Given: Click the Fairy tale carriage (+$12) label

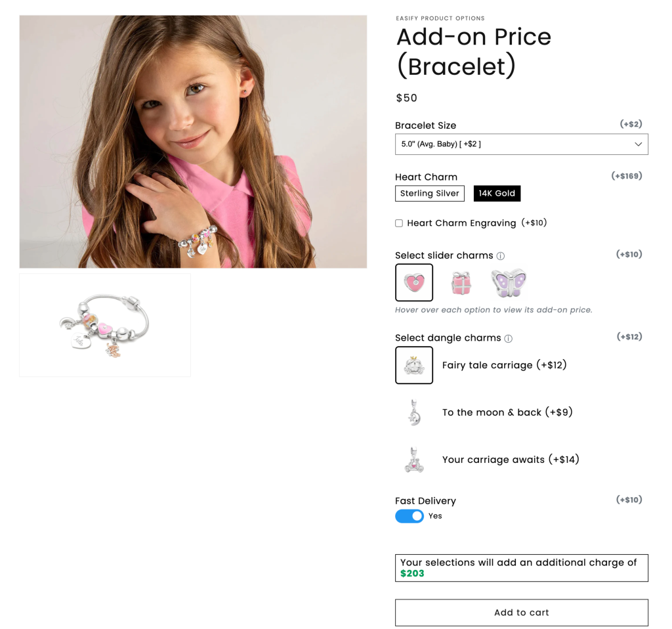Looking at the screenshot, I should (505, 365).
